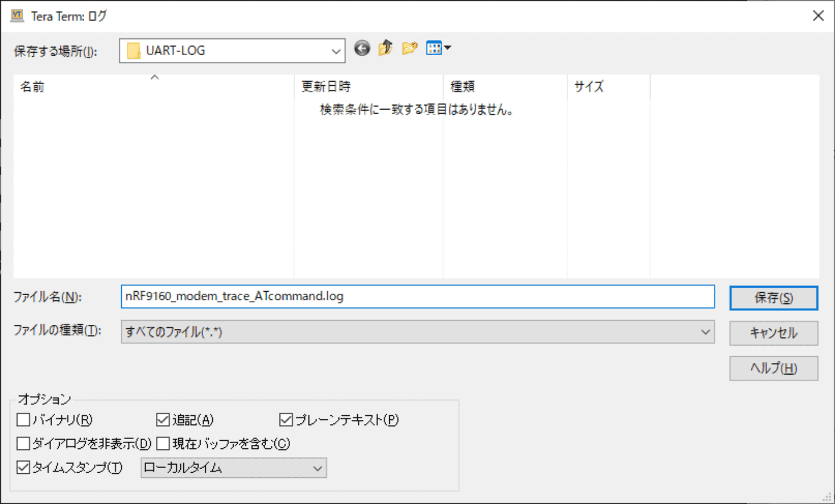Image resolution: width=835 pixels, height=504 pixels.
Task: Click the Tera Term title bar icon
Action: 17,16
